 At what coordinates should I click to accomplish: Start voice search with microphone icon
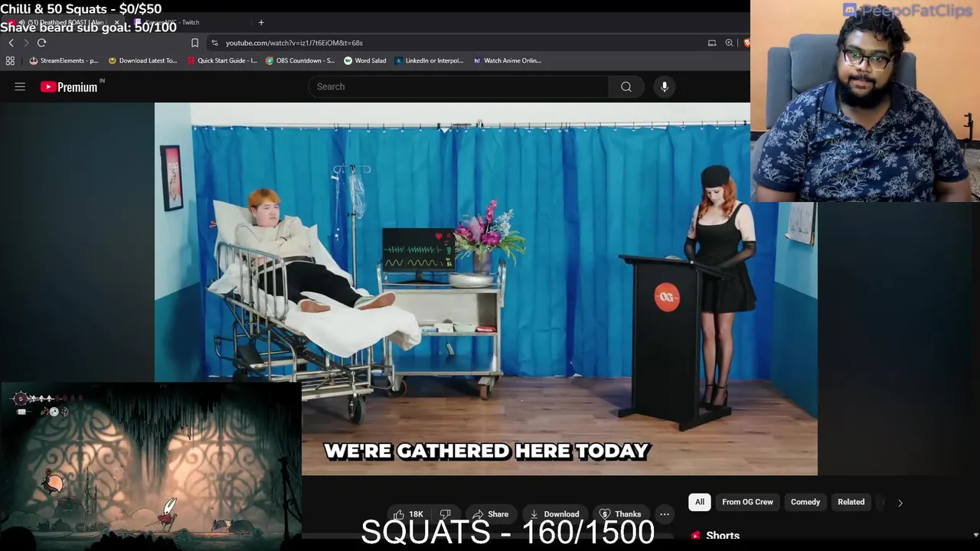click(x=665, y=86)
